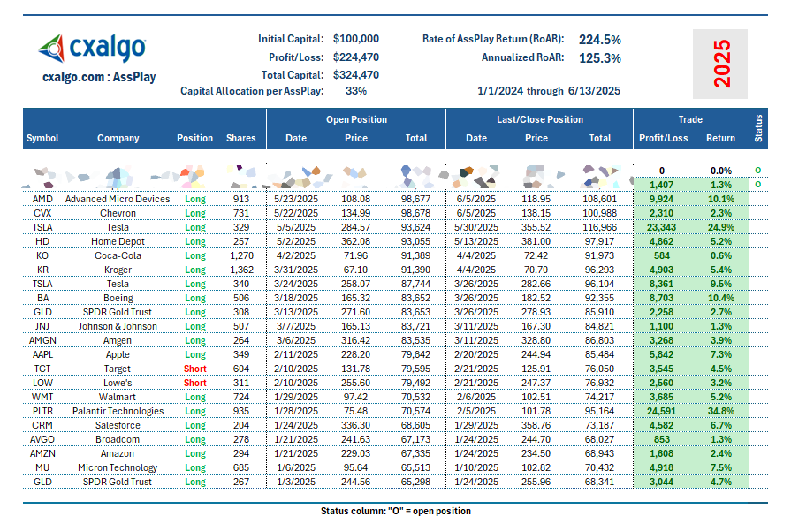
Task: Click the AMGN symbol cell
Action: 42,340
